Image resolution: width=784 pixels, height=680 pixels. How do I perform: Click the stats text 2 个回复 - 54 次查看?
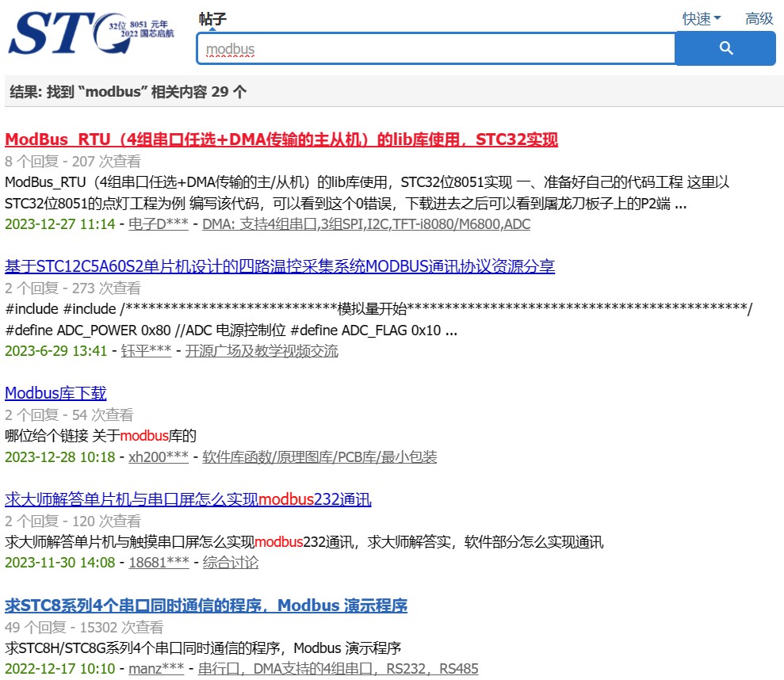pyautogui.click(x=69, y=415)
